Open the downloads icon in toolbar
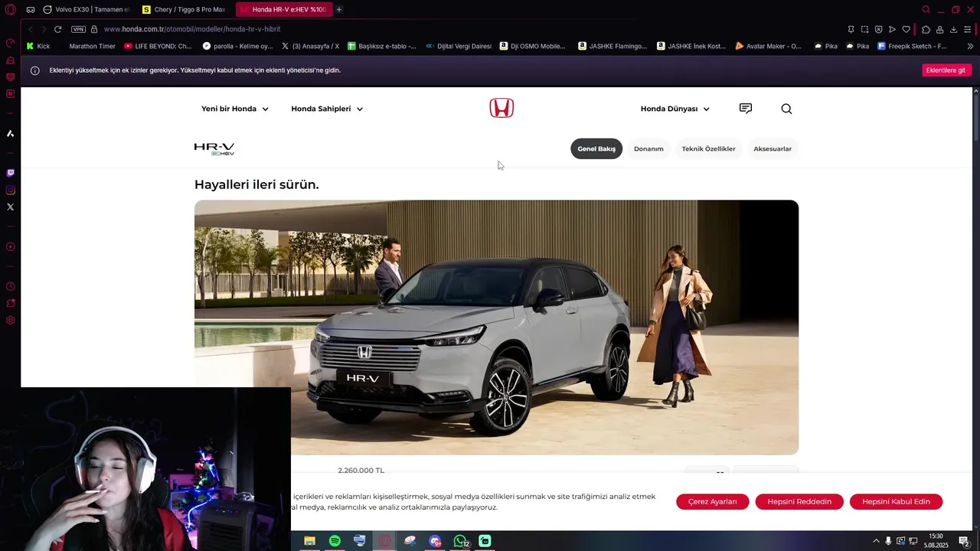980x551 pixels. (x=953, y=29)
